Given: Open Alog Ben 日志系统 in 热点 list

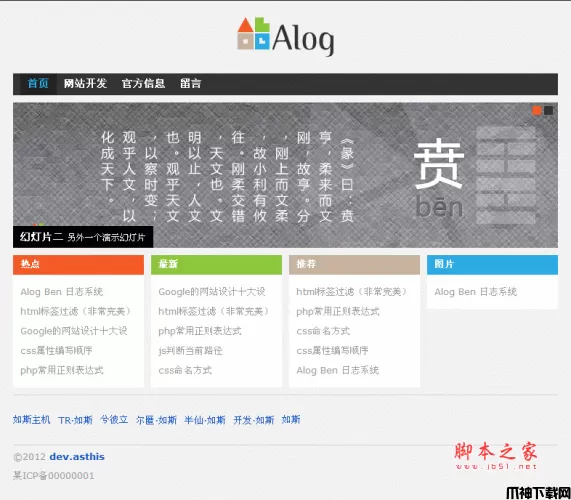Looking at the screenshot, I should click(x=62, y=292).
